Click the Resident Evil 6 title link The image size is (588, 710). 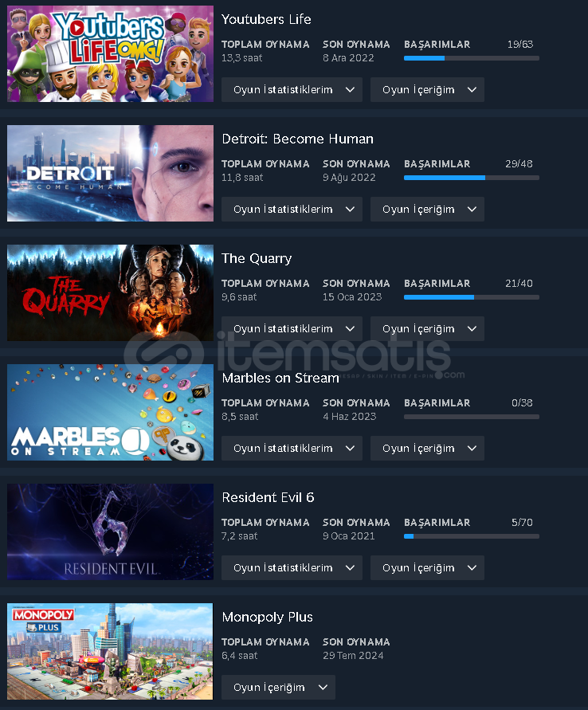(268, 497)
